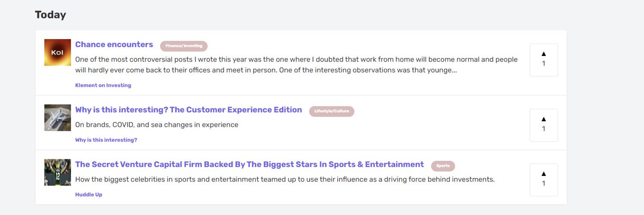Upvote the Secret Venture Capital Firm post
This screenshot has width=644, height=215.
pyautogui.click(x=544, y=180)
